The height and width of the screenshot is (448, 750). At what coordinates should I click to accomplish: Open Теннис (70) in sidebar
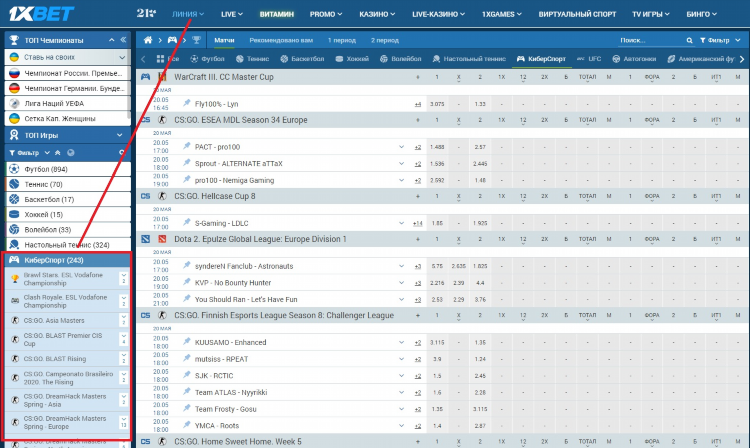[68, 184]
